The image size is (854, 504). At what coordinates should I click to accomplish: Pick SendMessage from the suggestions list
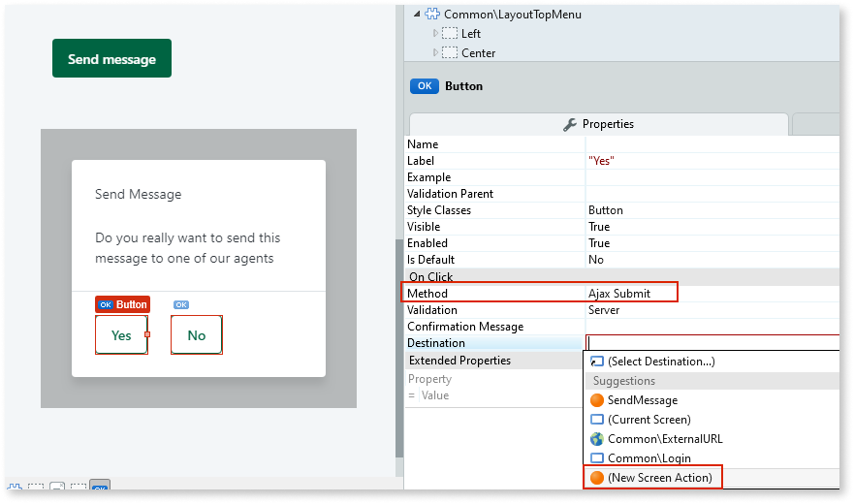[x=642, y=400]
